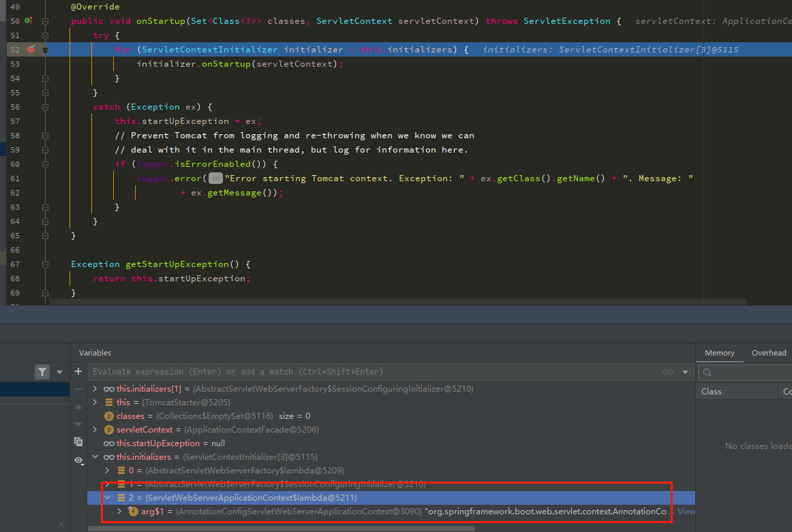Image resolution: width=792 pixels, height=532 pixels.
Task: Click the copy icon in the Variables toolbar
Action: tap(78, 441)
